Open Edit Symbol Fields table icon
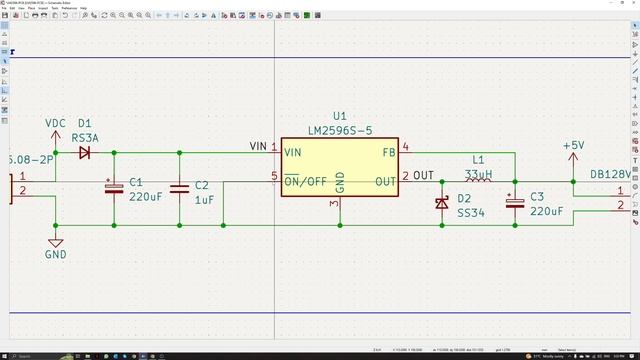 [x=287, y=15]
